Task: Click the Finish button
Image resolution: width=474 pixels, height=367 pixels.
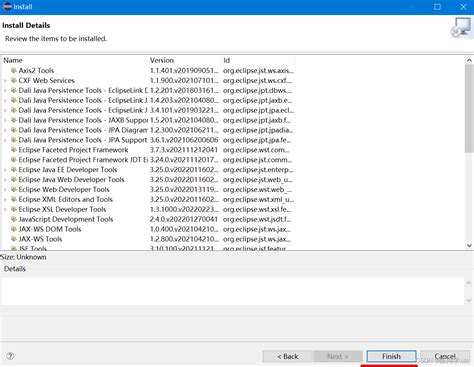Action: [x=391, y=356]
